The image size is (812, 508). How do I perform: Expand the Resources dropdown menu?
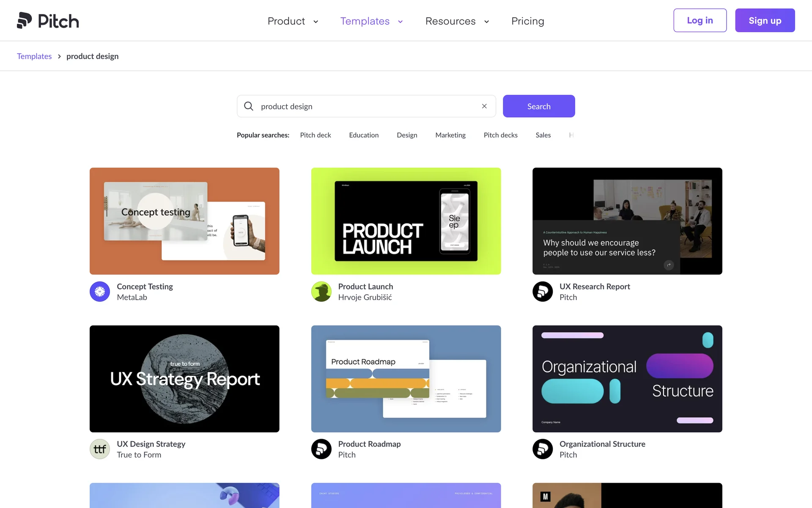click(457, 21)
